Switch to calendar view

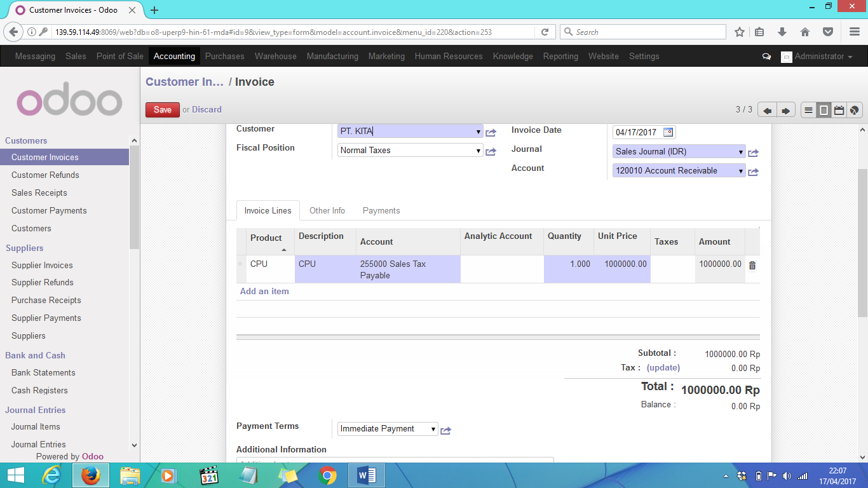coord(839,110)
